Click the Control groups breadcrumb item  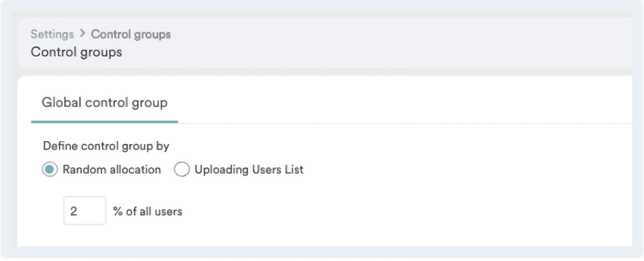click(x=131, y=34)
